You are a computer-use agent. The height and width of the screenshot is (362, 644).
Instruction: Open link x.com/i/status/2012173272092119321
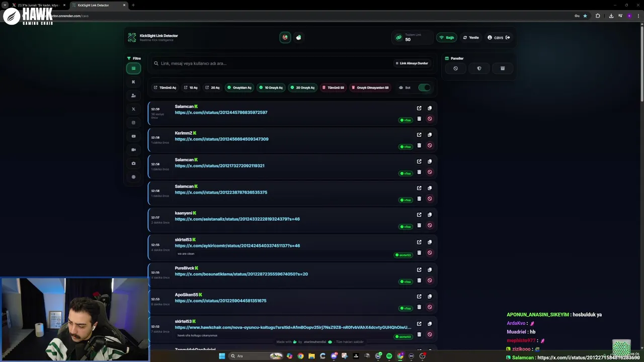tap(219, 166)
